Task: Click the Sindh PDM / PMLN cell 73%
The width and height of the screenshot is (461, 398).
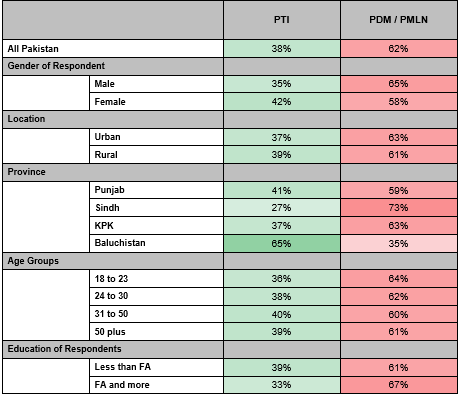Action: point(399,208)
